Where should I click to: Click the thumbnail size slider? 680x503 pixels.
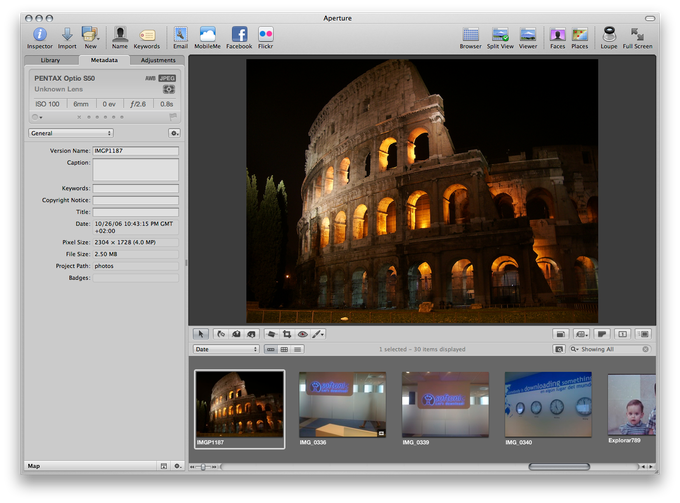tap(203, 467)
